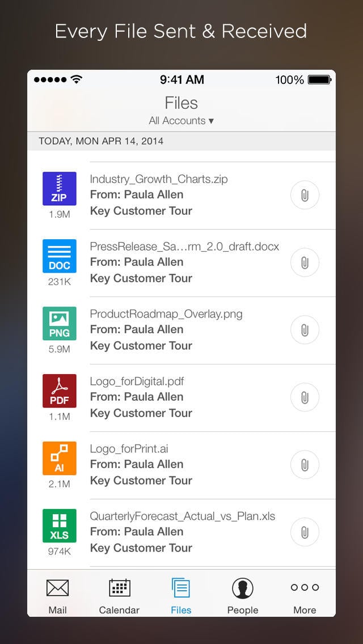
Task: Tap the green XLS file icon
Action: [x=59, y=526]
